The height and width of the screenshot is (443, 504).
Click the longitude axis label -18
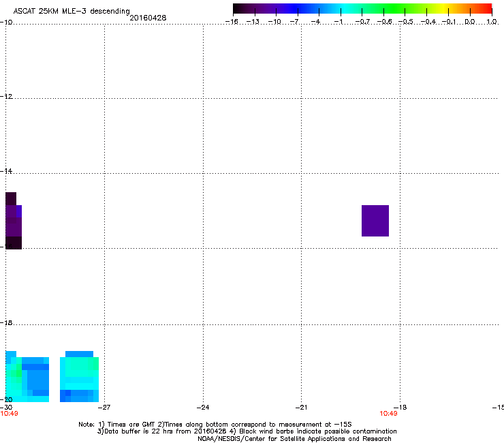(x=400, y=408)
